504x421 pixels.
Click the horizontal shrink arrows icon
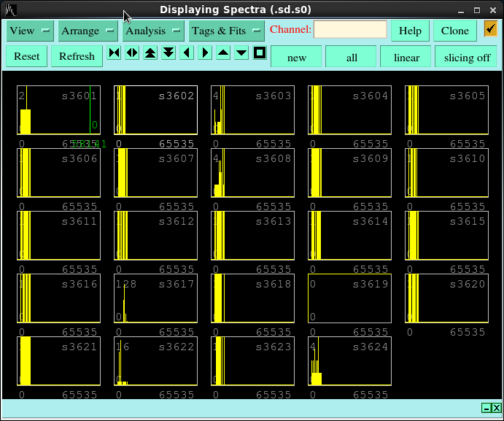click(x=114, y=53)
